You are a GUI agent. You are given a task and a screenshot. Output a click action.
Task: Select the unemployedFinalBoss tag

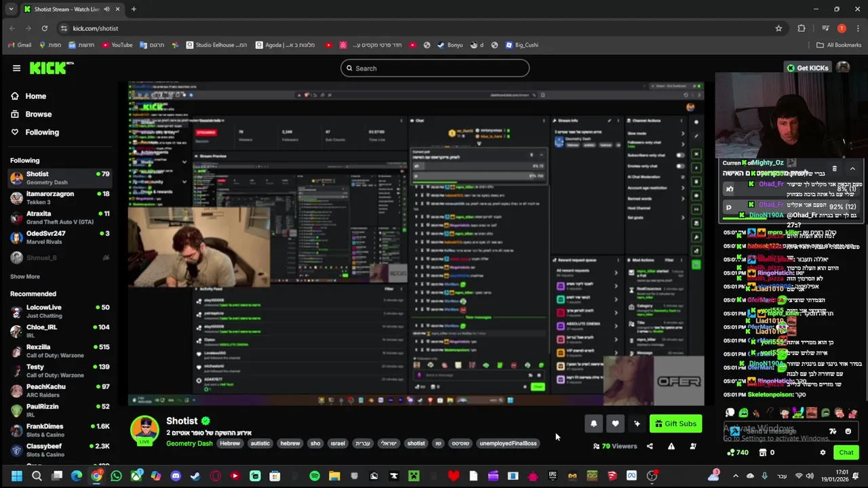(x=508, y=443)
